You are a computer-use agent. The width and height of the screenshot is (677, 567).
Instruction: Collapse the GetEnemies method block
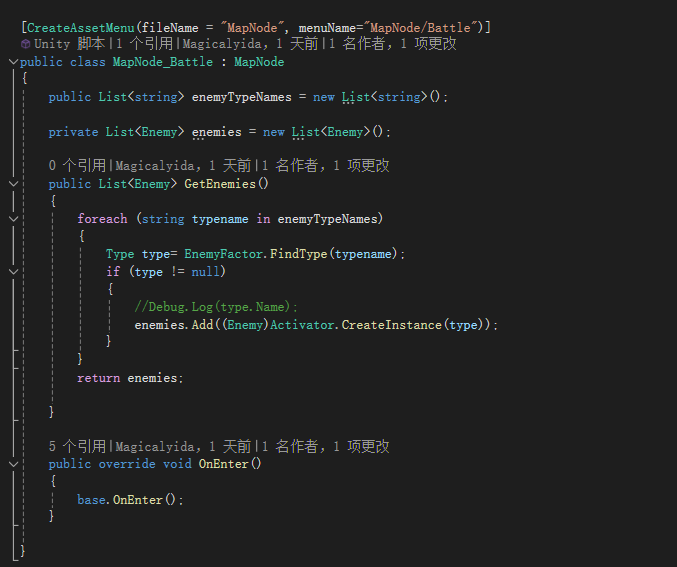coord(13,184)
